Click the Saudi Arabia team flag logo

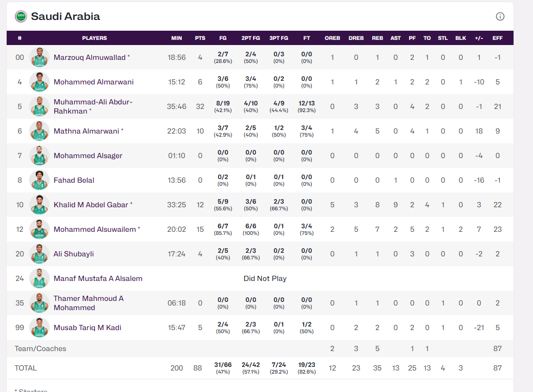point(21,16)
